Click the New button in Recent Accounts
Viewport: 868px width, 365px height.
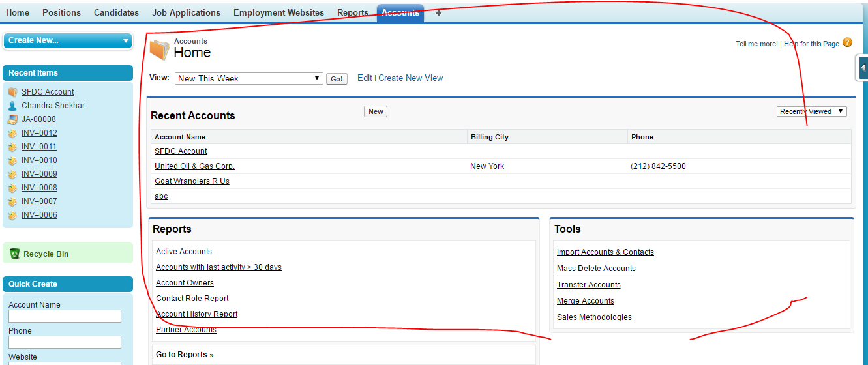coord(376,111)
